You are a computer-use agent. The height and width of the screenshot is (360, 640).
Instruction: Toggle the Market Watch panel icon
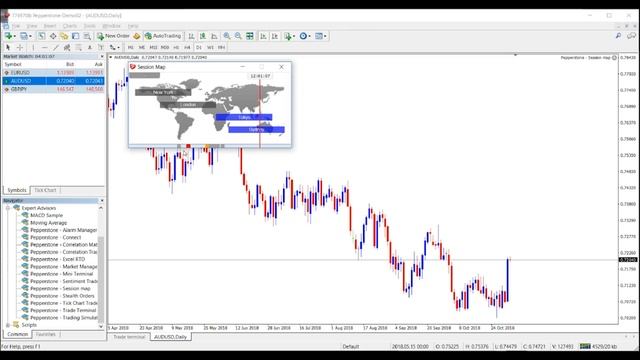point(42,36)
